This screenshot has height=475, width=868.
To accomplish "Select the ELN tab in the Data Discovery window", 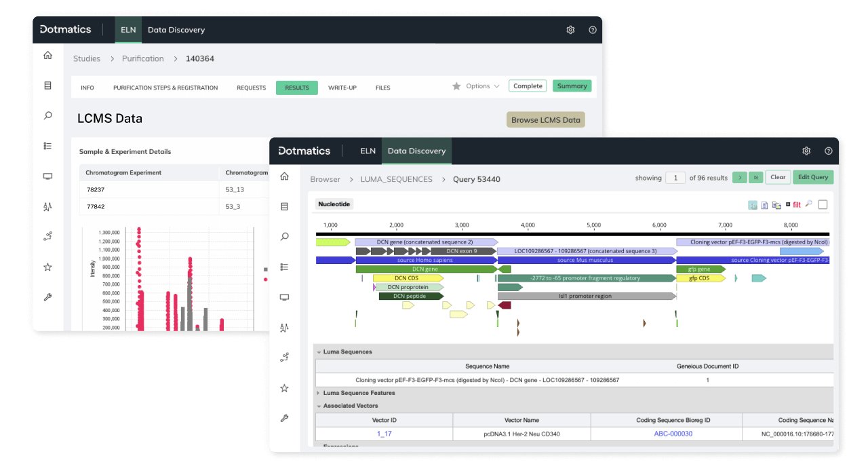I will click(368, 151).
